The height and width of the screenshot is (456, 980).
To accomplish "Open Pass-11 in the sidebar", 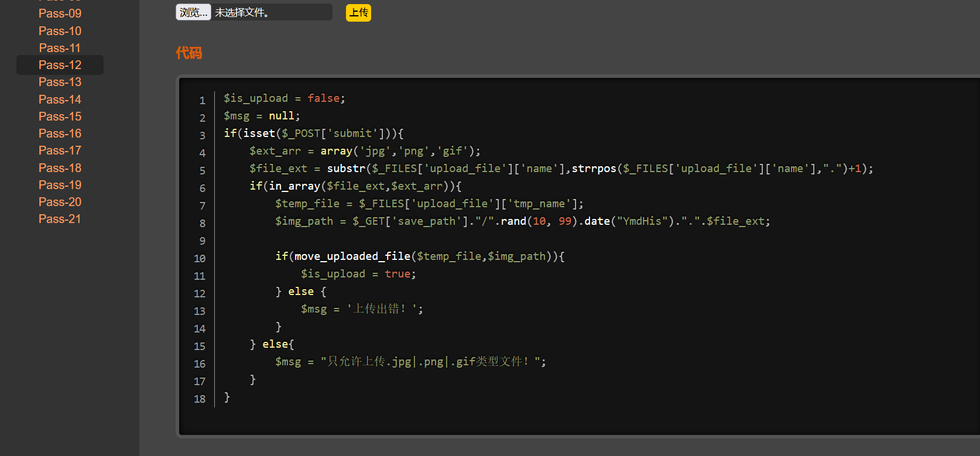I will 60,48.
